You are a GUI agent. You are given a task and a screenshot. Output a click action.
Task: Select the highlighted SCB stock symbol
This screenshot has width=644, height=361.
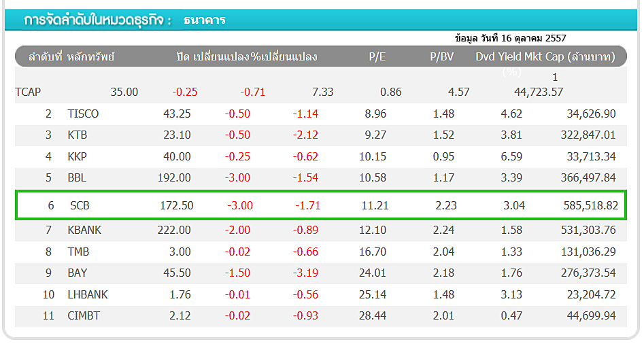80,205
